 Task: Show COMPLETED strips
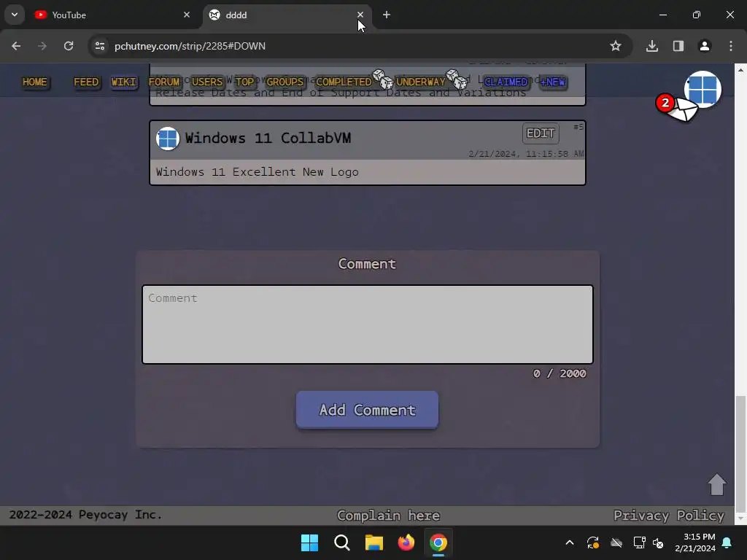(344, 82)
